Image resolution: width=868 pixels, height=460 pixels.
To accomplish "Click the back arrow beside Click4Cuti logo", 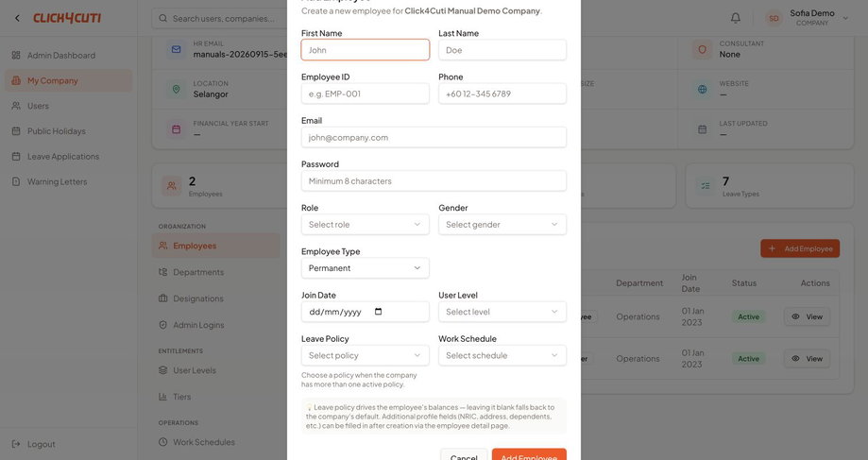I will pos(17,18).
